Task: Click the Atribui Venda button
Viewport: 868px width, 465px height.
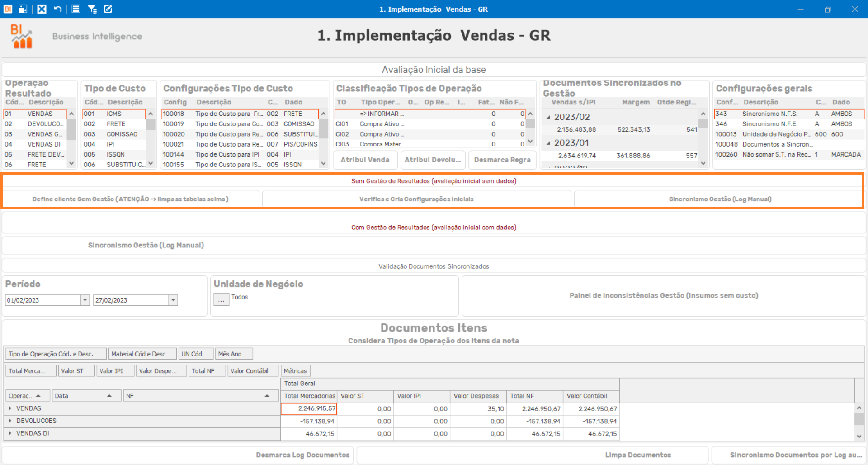Action: click(365, 160)
